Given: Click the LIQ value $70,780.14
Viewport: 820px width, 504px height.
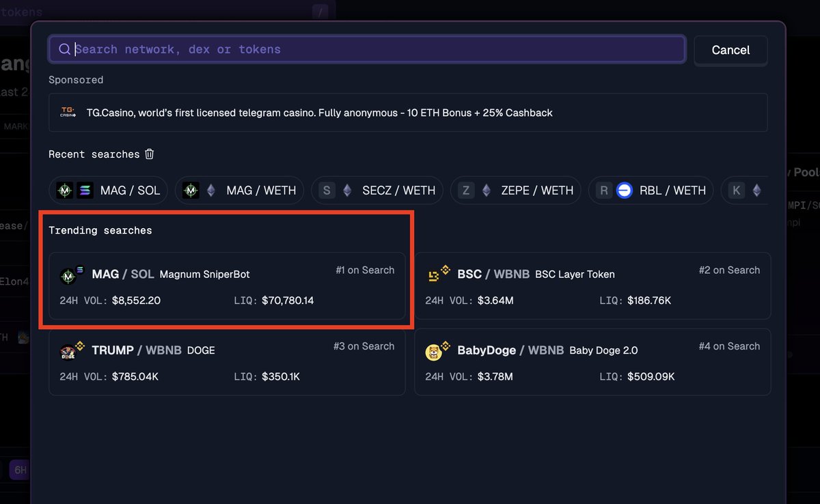Looking at the screenshot, I should pyautogui.click(x=288, y=300).
